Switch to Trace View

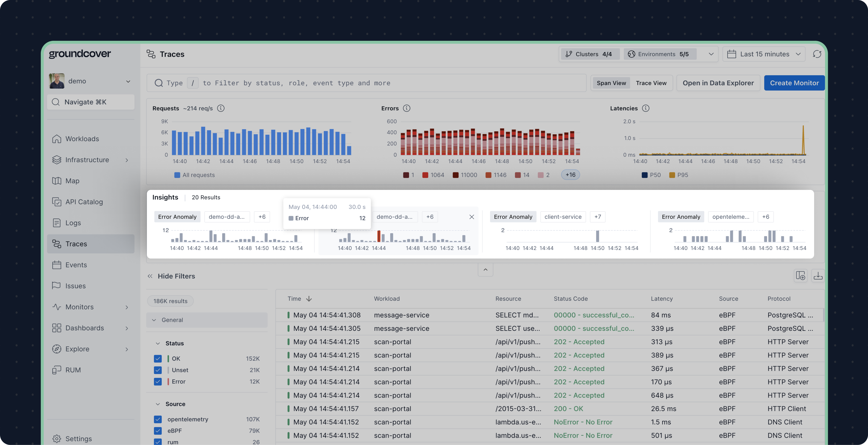coord(651,83)
